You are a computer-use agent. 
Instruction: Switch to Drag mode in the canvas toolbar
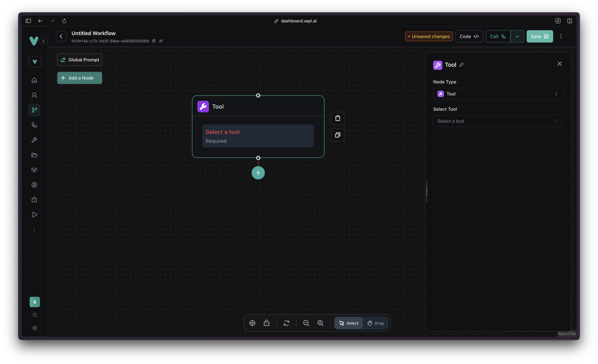click(x=375, y=323)
